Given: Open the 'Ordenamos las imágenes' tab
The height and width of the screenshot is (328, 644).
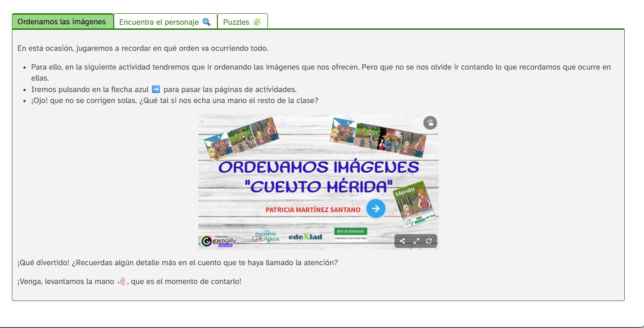Looking at the screenshot, I should point(63,22).
